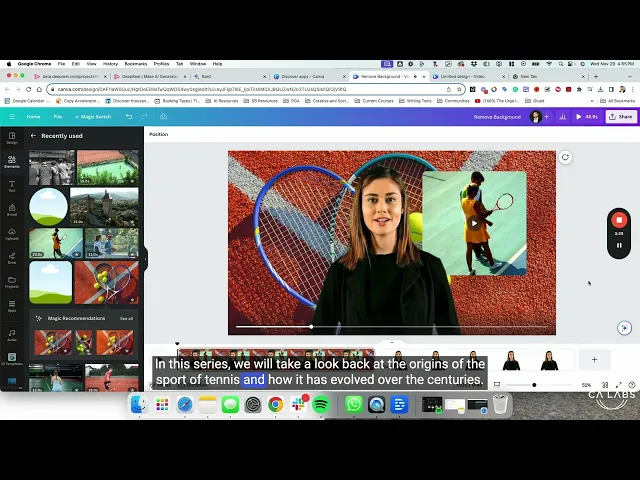640x480 pixels.
Task: Play the video preview 45.9s button
Action: (587, 117)
